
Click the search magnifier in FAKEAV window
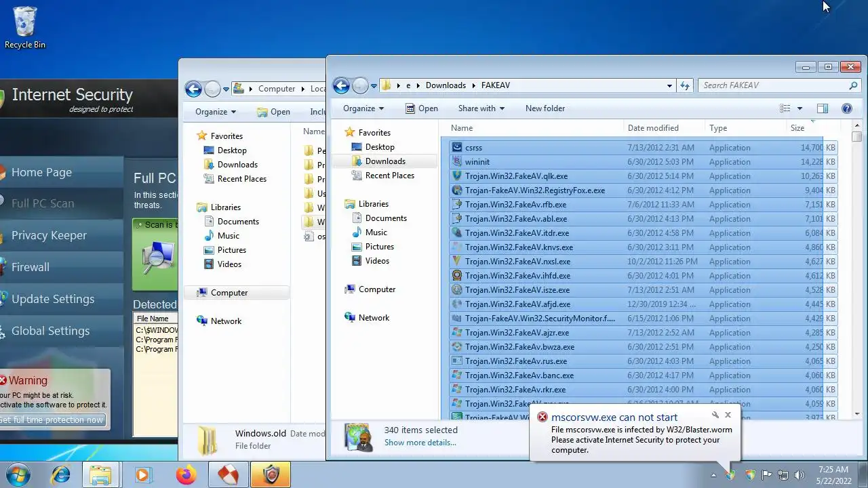(854, 85)
